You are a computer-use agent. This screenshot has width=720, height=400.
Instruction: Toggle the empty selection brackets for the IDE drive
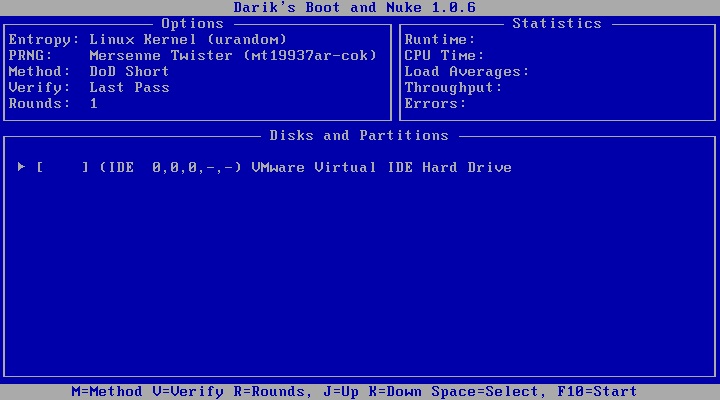[62, 167]
